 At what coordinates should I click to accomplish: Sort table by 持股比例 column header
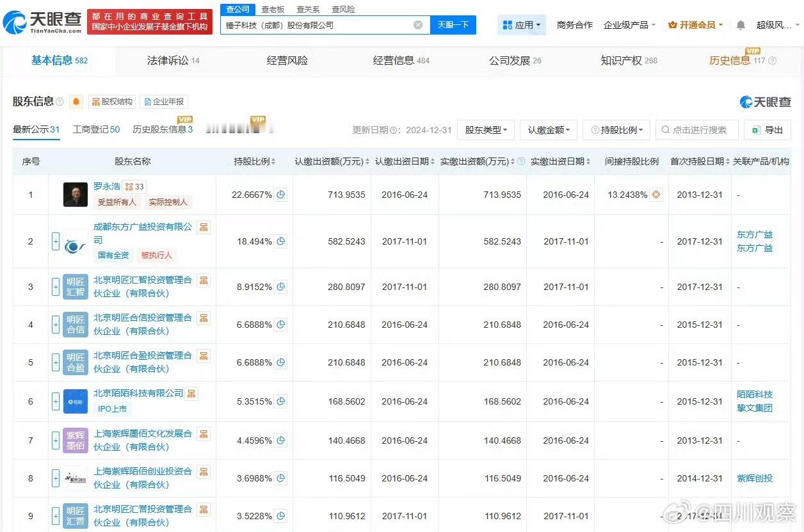(x=255, y=161)
